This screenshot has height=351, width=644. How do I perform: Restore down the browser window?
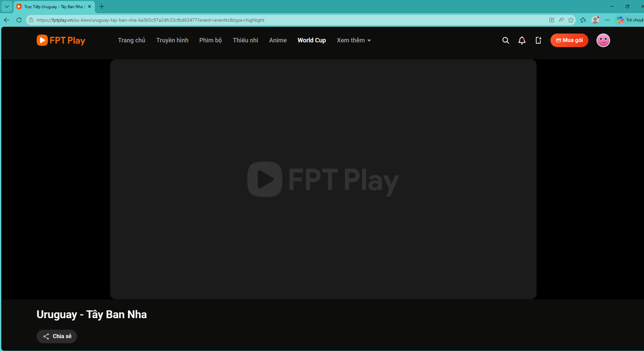click(x=627, y=6)
